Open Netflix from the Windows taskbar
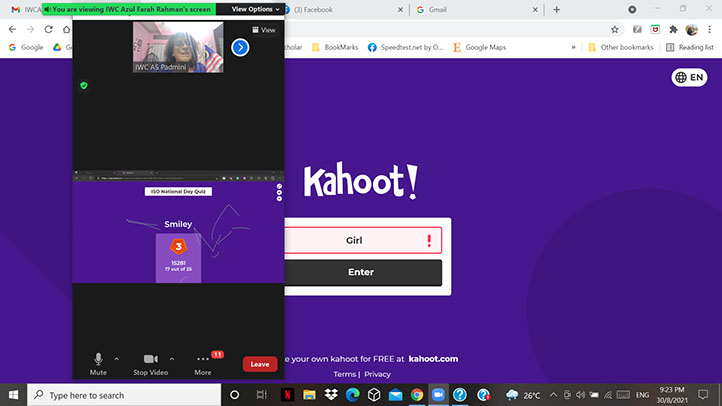 click(x=284, y=395)
